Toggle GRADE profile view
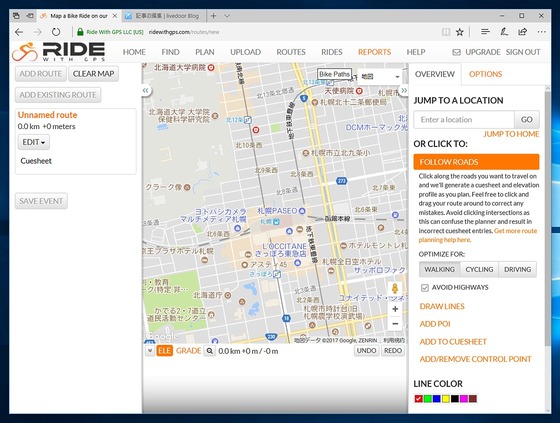Viewport: 560px width, 423px height. point(188,351)
